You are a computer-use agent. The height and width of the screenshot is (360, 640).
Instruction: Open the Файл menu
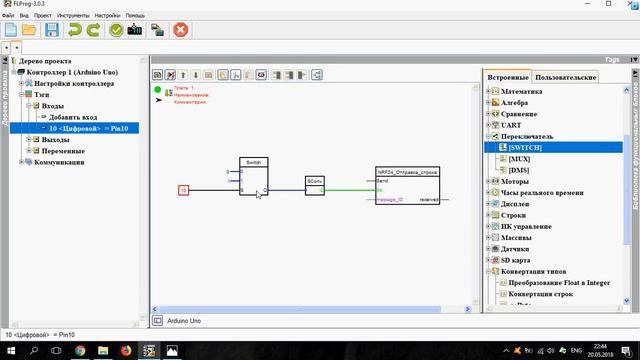pyautogui.click(x=8, y=16)
